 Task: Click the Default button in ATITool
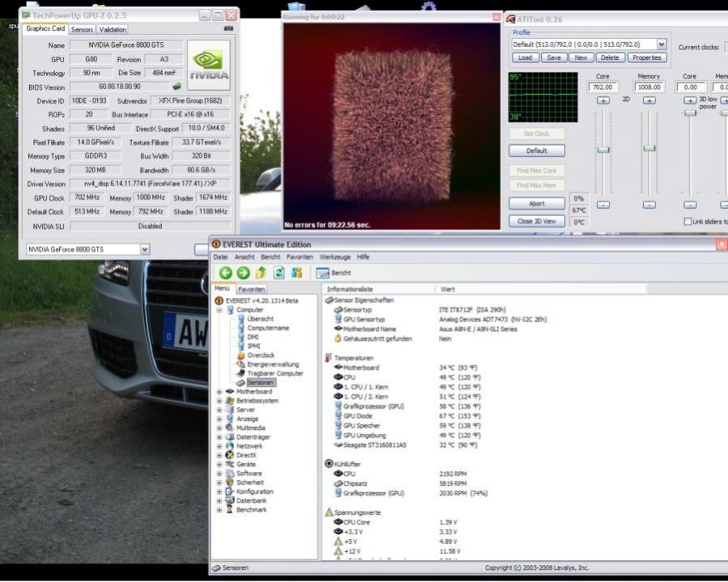coord(537,151)
